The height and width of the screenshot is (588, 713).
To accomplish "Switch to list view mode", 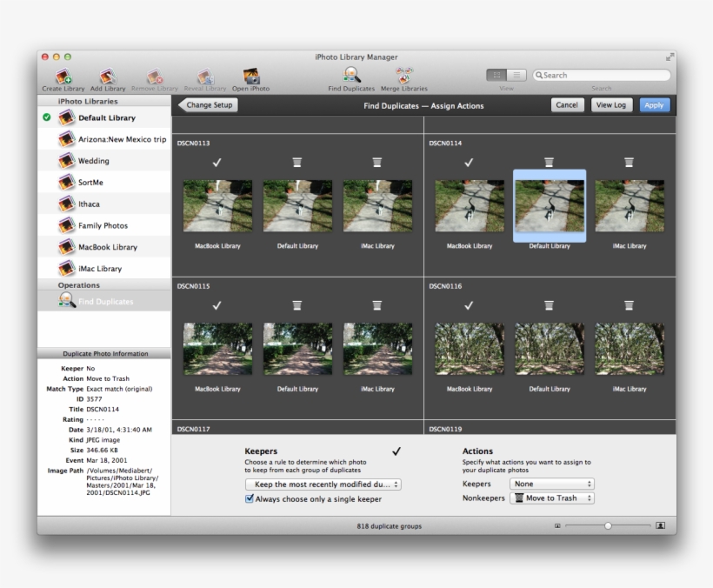I will click(x=516, y=75).
